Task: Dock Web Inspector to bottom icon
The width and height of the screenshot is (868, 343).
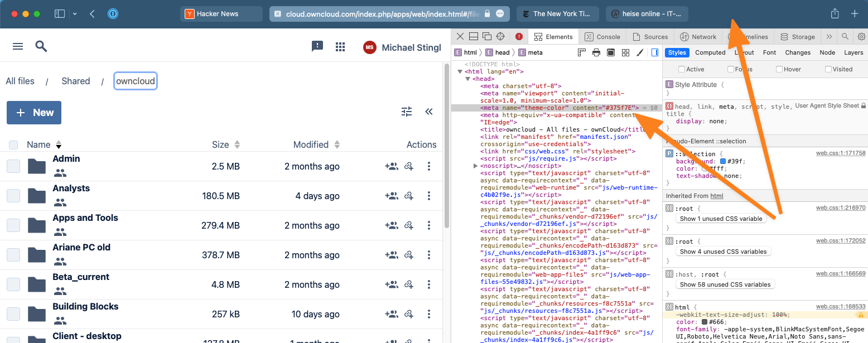Action: (473, 37)
